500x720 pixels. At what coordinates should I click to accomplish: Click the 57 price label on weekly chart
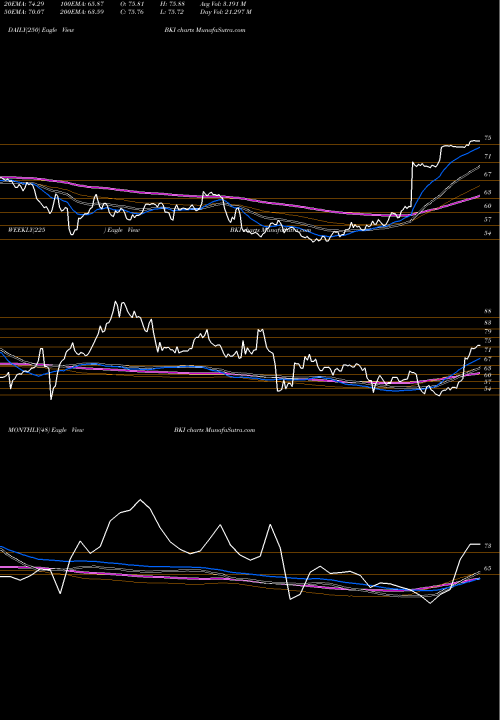tap(488, 382)
